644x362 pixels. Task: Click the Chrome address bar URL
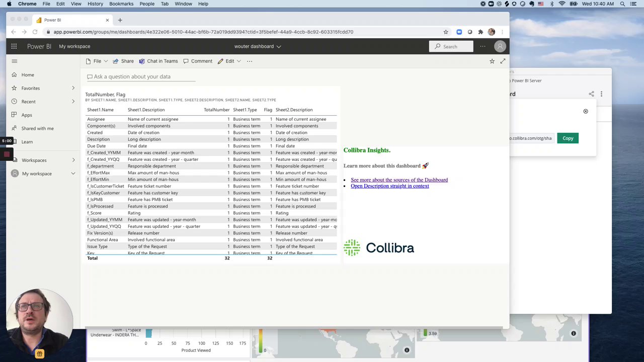click(203, 32)
